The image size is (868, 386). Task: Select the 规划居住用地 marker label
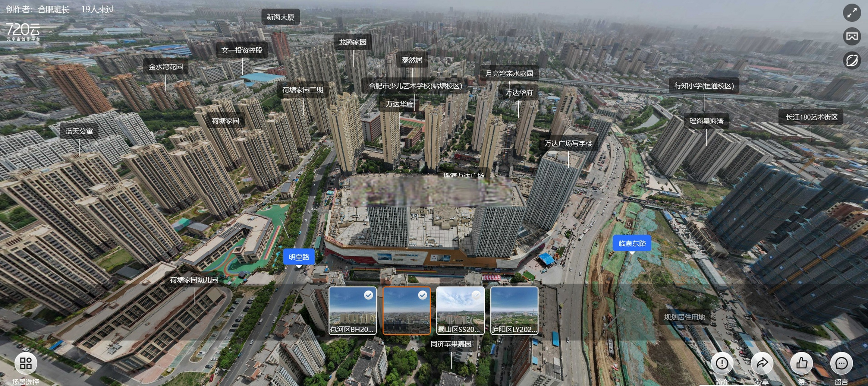[x=684, y=317]
